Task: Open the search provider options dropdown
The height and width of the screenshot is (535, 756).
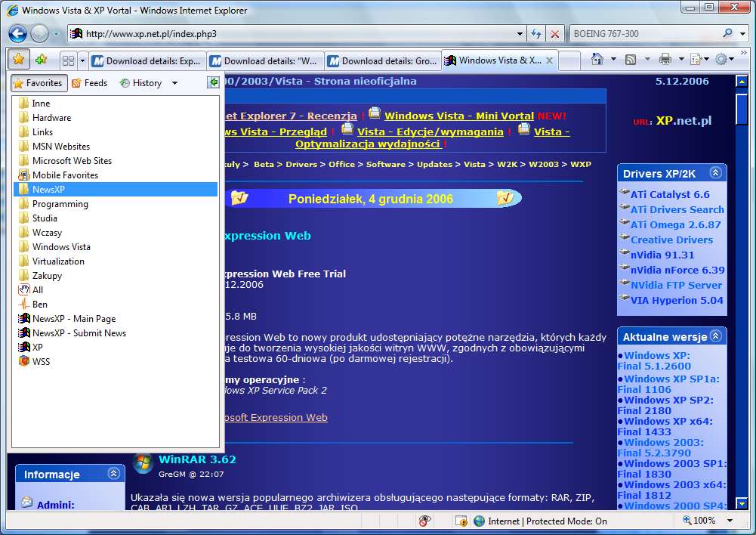Action: [743, 34]
